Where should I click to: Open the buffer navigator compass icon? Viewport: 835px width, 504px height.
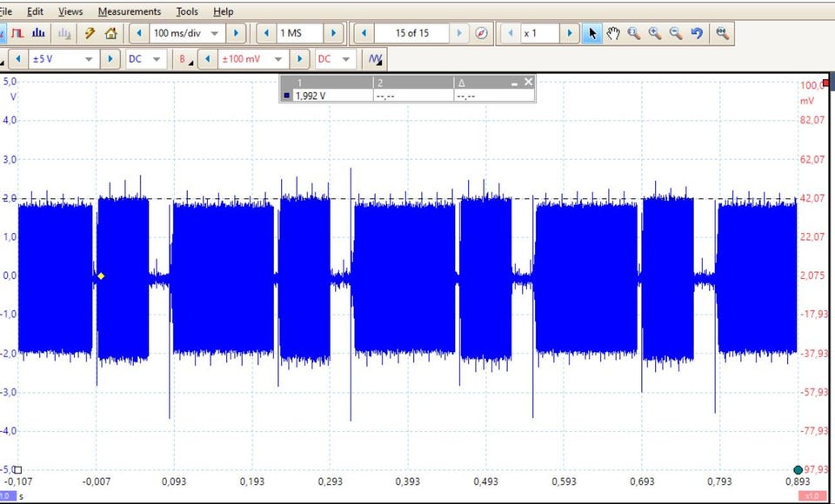[482, 33]
